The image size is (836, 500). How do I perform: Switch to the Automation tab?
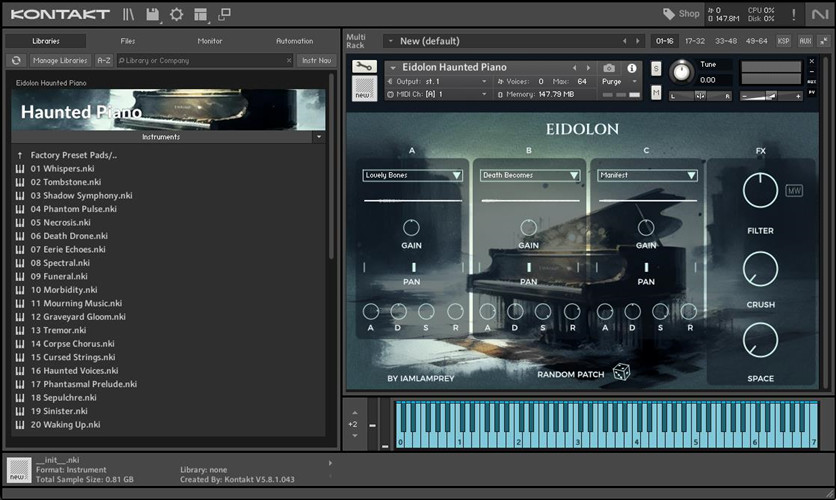pos(294,41)
